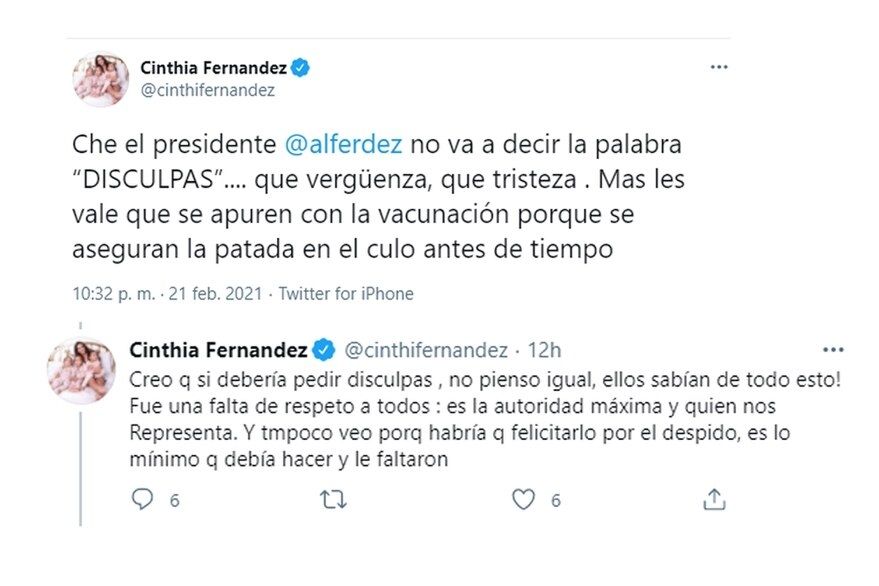
Task: Open the main tweet's three-dot menu
Action: click(718, 67)
